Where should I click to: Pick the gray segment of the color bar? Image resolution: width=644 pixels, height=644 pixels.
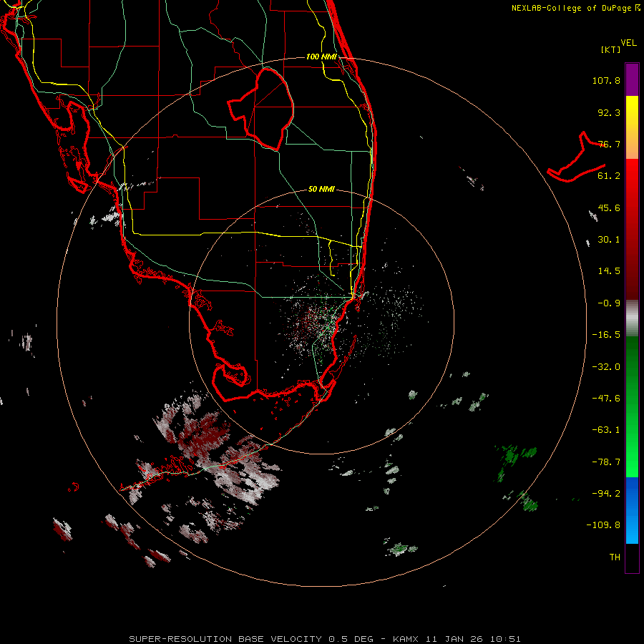pos(632,318)
